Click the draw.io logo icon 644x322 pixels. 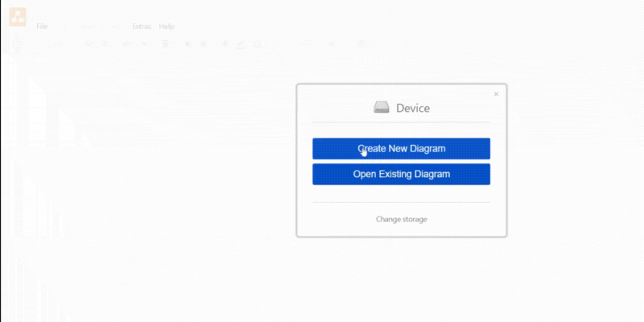coord(18,17)
